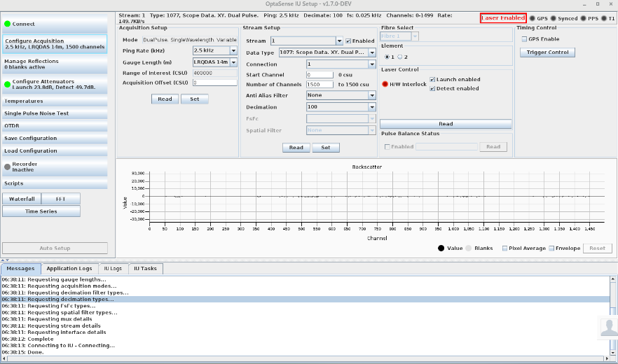Click the red H/W Interlock indicator

tap(385, 84)
